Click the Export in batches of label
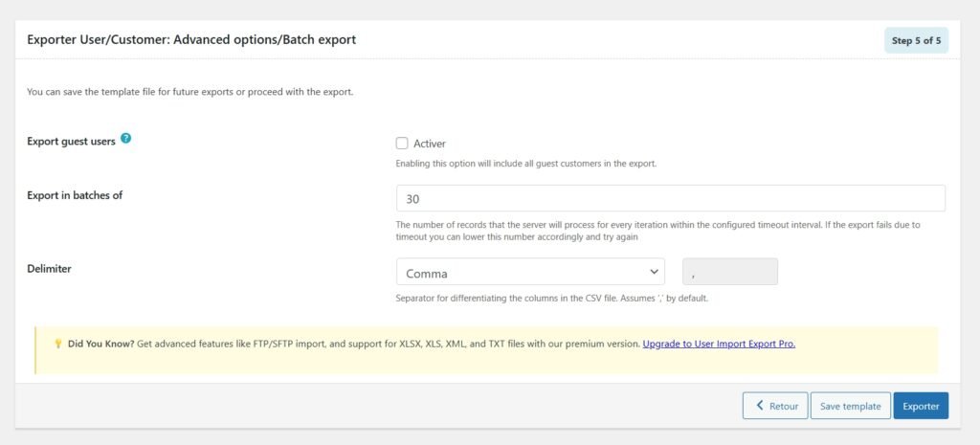The height and width of the screenshot is (445, 980). [75, 195]
